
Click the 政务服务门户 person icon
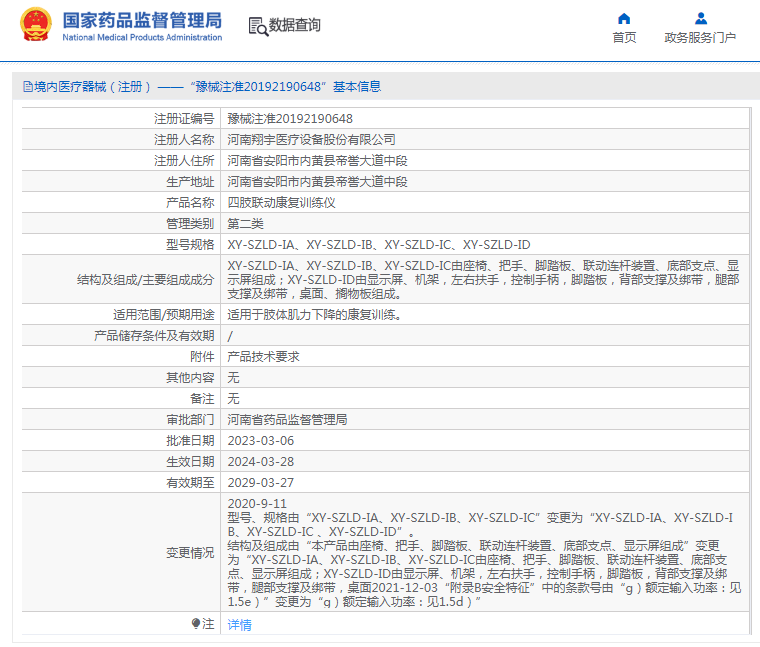tap(700, 18)
